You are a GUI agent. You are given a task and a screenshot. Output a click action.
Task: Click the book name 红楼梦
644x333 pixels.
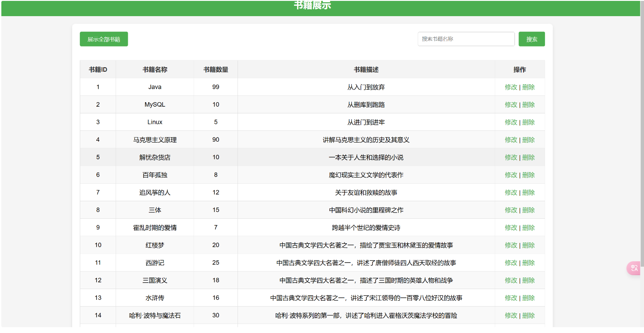pos(155,245)
